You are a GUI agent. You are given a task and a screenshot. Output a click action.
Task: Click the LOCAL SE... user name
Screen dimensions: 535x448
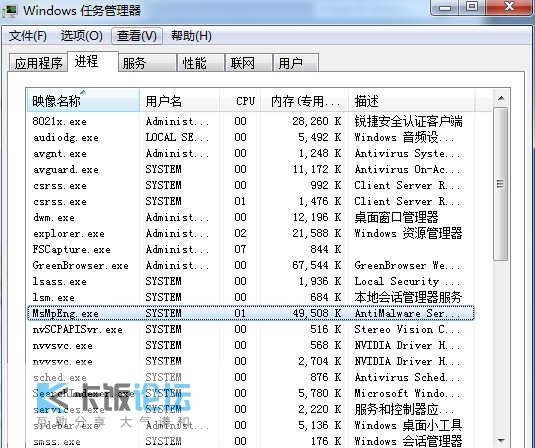tap(177, 137)
